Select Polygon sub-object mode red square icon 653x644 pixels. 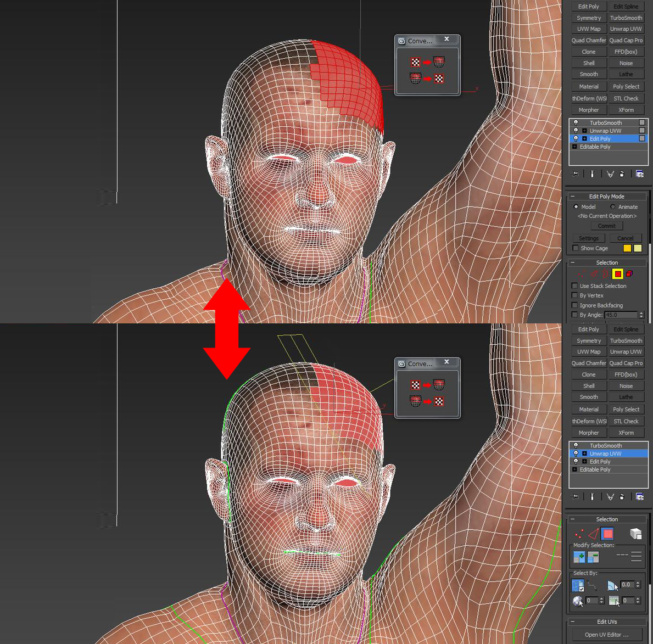point(618,273)
